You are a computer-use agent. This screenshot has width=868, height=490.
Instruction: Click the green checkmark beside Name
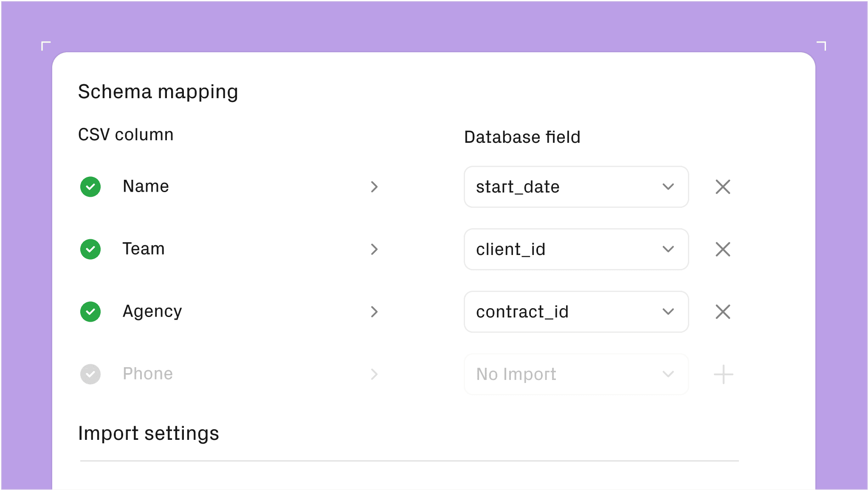90,187
